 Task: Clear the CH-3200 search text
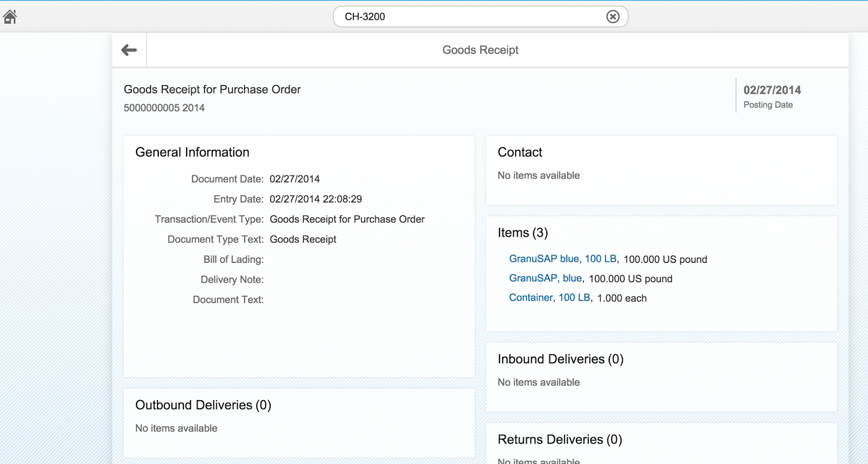pos(612,17)
